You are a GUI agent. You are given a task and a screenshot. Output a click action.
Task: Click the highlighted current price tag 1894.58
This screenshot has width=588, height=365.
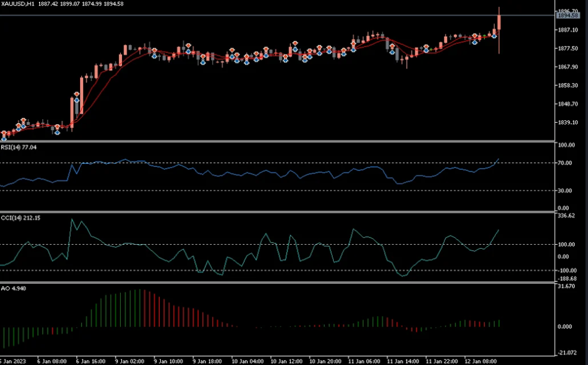566,15
